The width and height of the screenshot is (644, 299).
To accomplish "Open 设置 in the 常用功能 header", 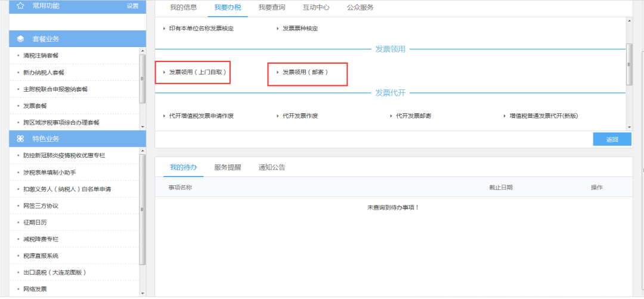I will (132, 6).
